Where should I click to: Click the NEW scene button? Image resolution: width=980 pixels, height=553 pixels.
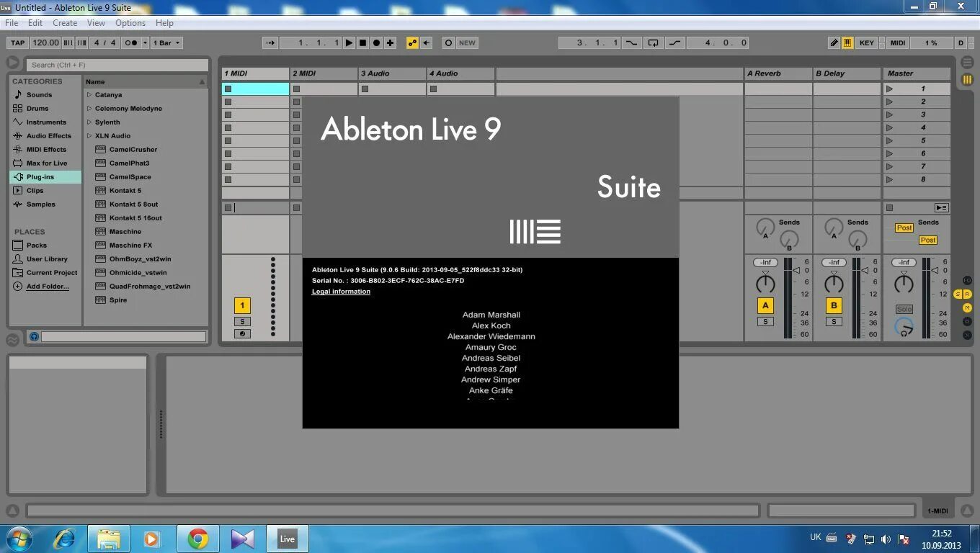pyautogui.click(x=468, y=42)
